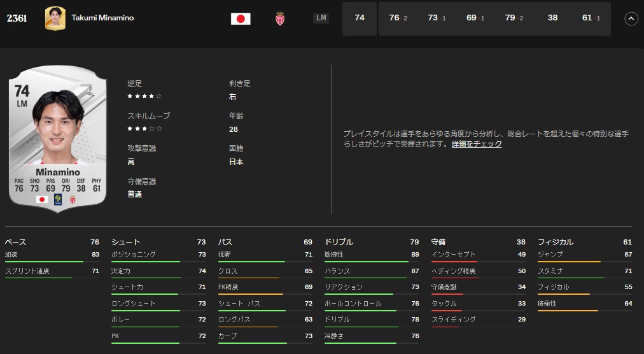Click the AS Monaco crest in header row
The image size is (644, 354).
click(x=280, y=18)
